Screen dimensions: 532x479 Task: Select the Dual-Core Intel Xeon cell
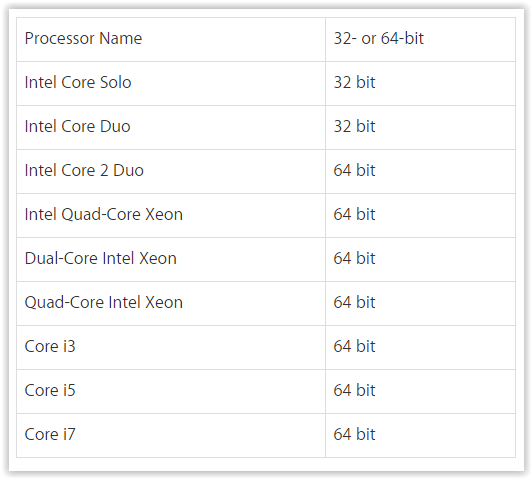coord(171,260)
